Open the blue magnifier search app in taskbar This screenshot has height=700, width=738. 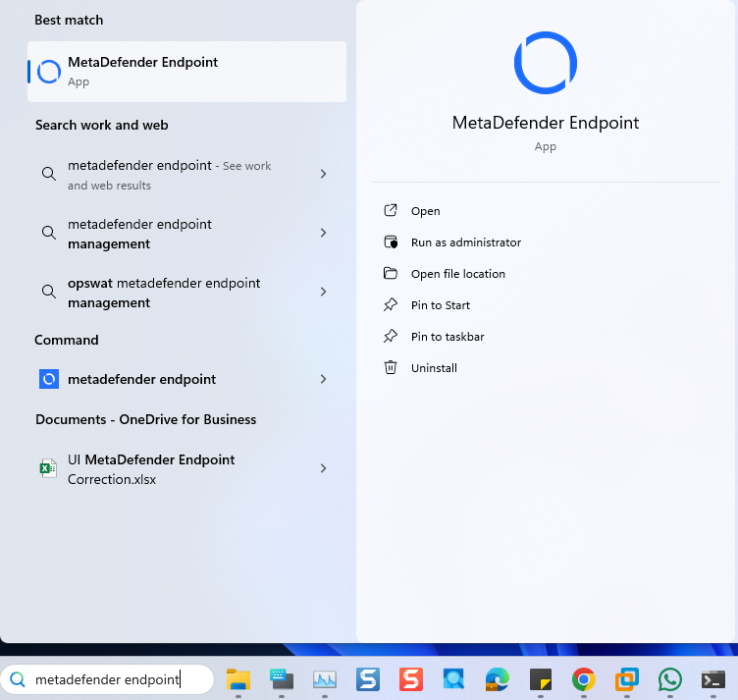click(x=453, y=679)
